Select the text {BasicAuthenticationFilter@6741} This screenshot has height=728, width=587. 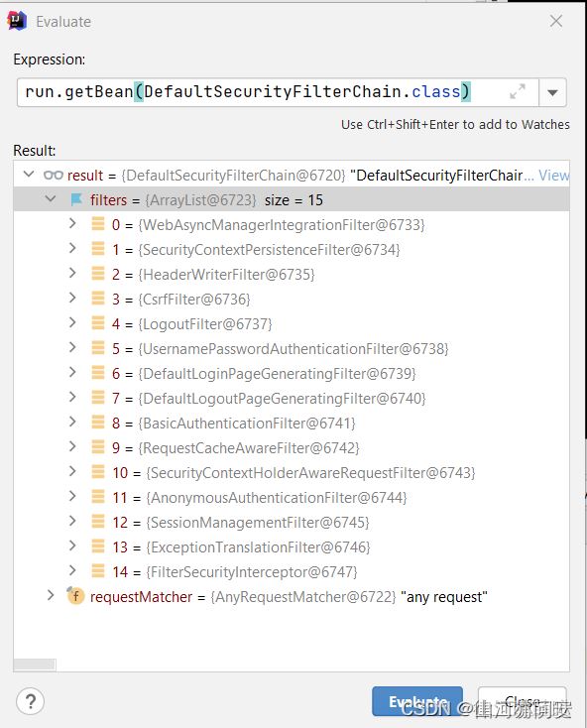(x=247, y=424)
